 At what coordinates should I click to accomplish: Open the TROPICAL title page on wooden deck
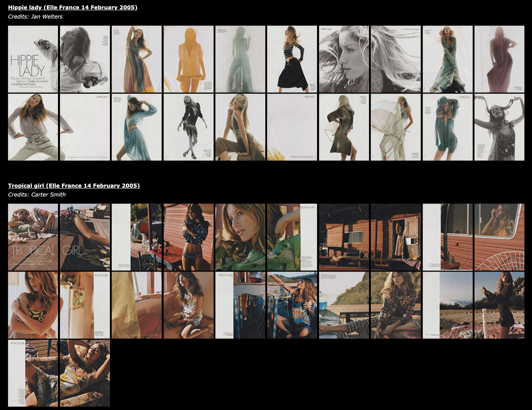(33, 237)
